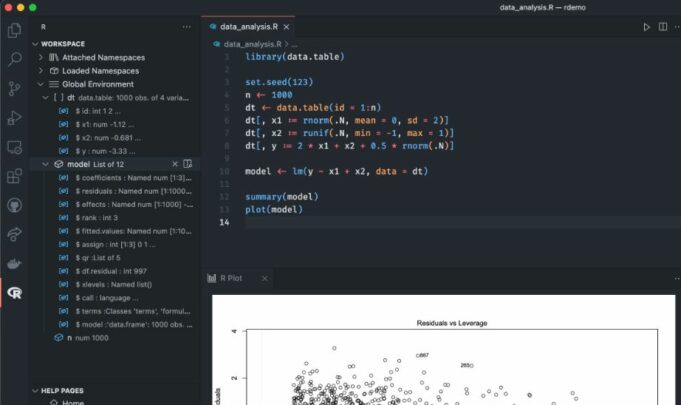Collapse the dt data.table entry
This screenshot has height=405, width=681.
point(46,98)
